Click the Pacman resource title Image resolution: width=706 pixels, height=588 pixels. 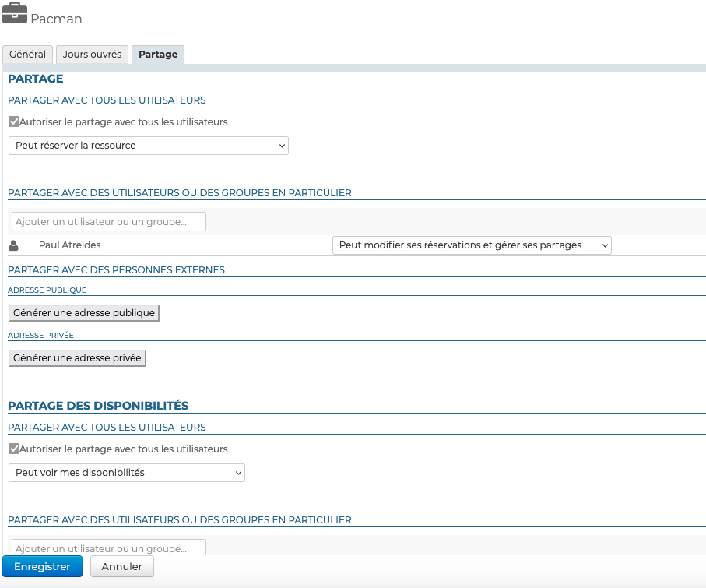point(56,19)
